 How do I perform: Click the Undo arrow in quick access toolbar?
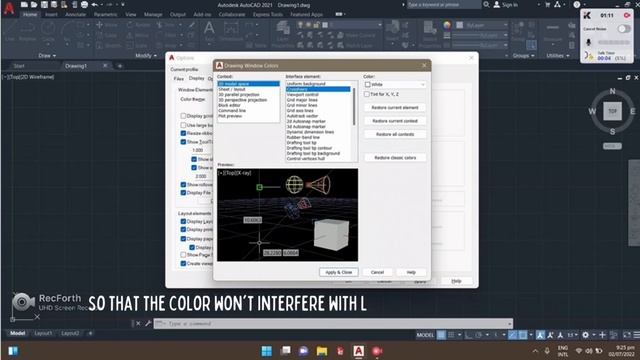[x=95, y=4]
